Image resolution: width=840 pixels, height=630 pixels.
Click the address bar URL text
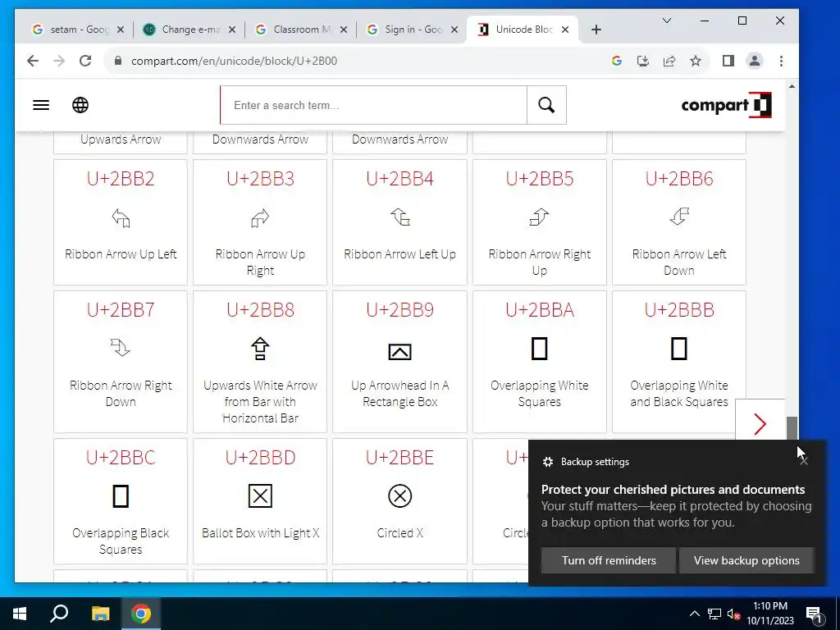tap(234, 61)
